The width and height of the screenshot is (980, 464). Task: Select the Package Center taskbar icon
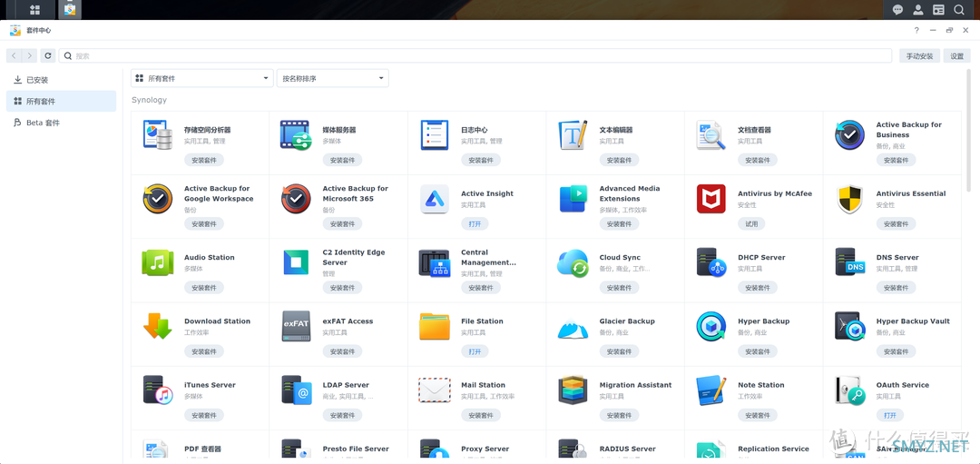click(69, 9)
